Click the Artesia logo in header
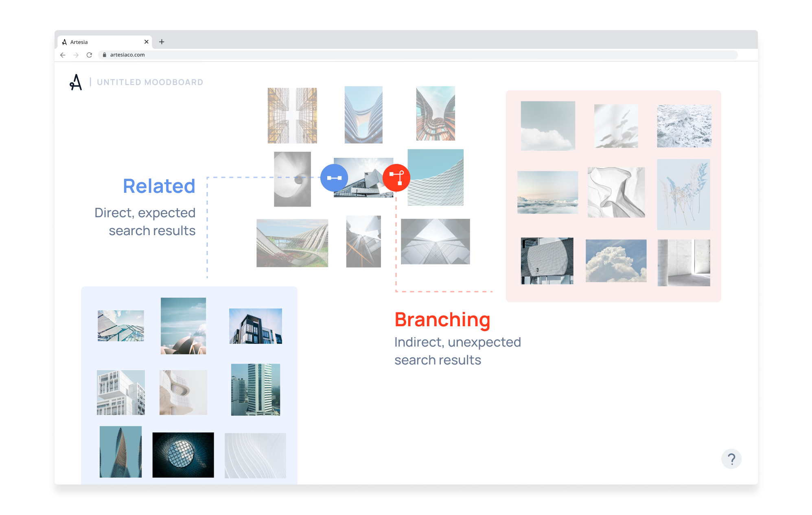 click(x=76, y=82)
